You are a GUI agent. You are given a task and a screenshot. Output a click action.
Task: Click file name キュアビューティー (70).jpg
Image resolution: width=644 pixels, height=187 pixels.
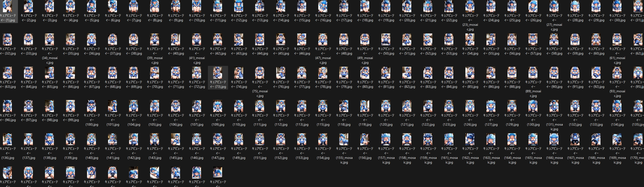pyautogui.click(x=155, y=84)
